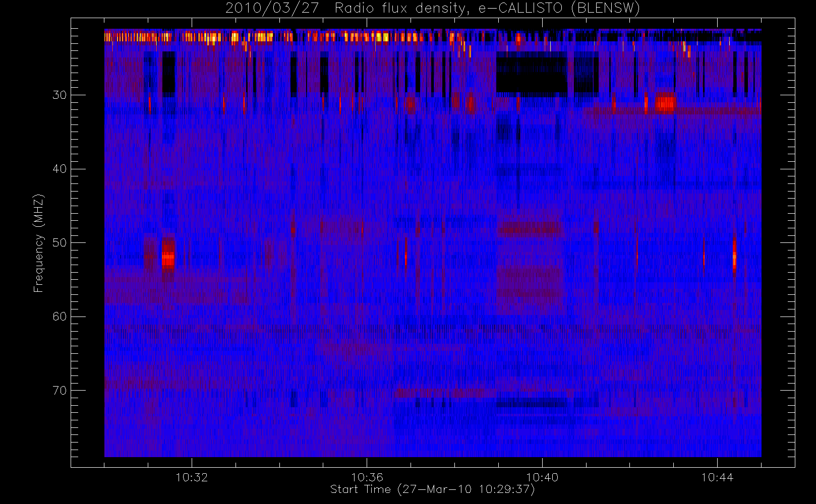Click the 70 frequency tick label
816x504 pixels.
point(60,391)
